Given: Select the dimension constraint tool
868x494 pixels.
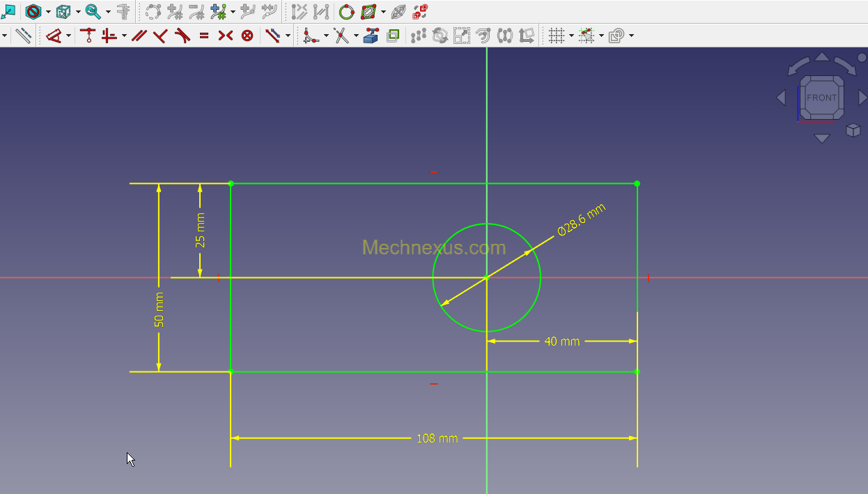Looking at the screenshot, I should [54, 36].
